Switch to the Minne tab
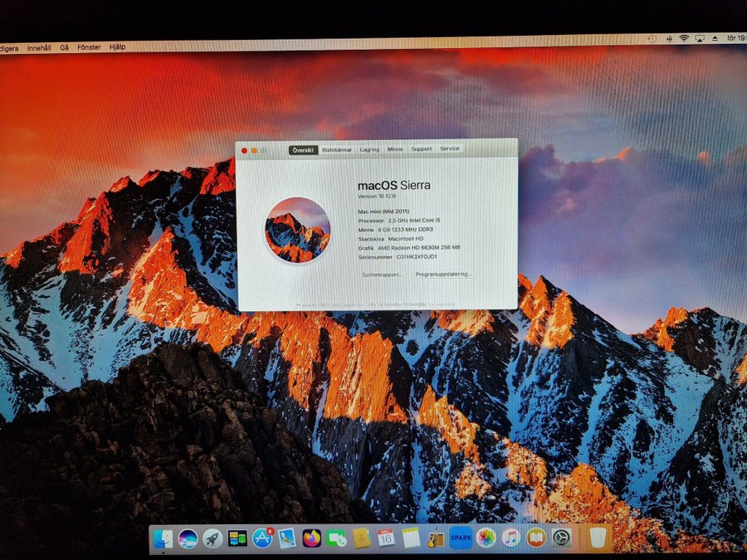The height and width of the screenshot is (560, 747). 395,149
